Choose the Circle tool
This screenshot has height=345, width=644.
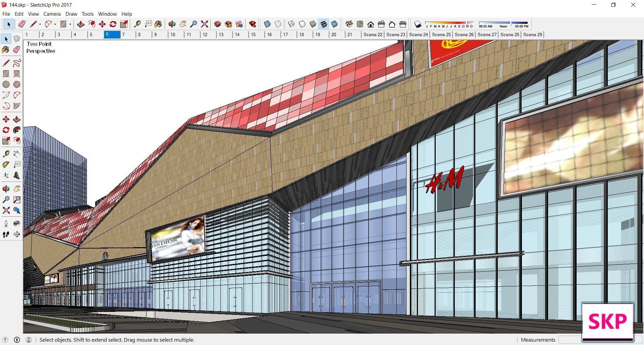(x=6, y=84)
